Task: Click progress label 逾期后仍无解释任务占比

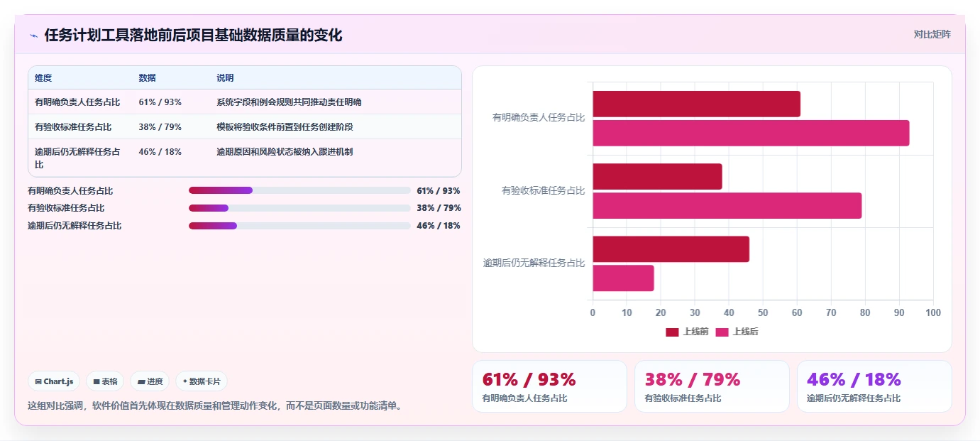Action: [75, 226]
